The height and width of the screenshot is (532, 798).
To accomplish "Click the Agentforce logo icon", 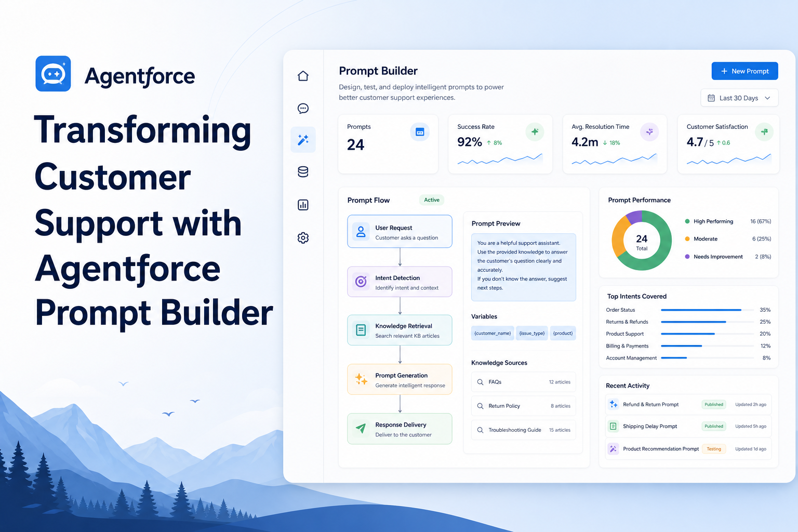I will [53, 74].
